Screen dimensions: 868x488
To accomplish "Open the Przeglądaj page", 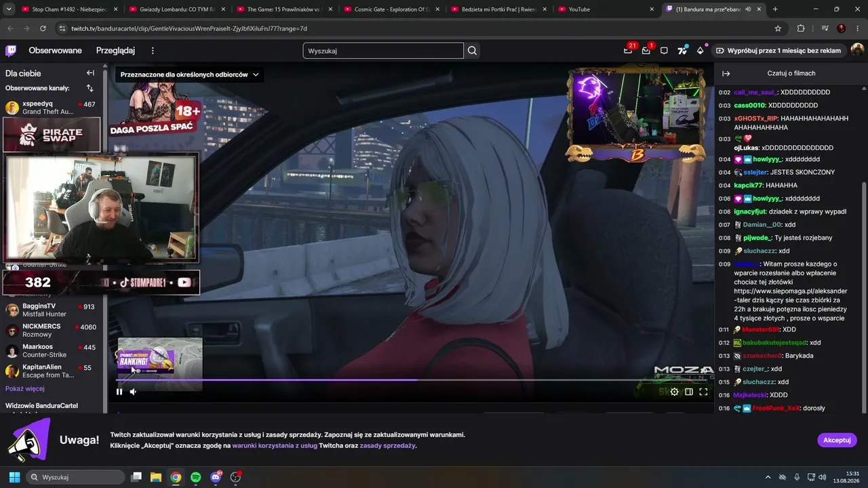I will coord(115,51).
